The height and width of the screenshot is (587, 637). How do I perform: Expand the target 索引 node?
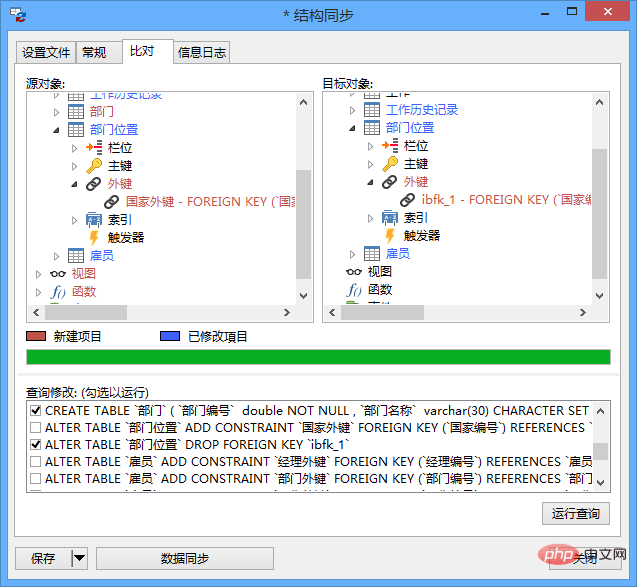[370, 218]
